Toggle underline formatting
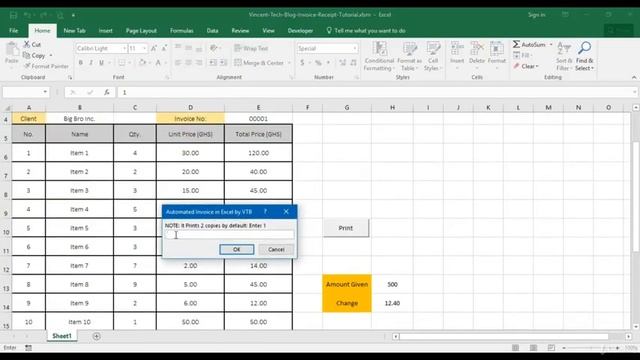 pos(101,62)
